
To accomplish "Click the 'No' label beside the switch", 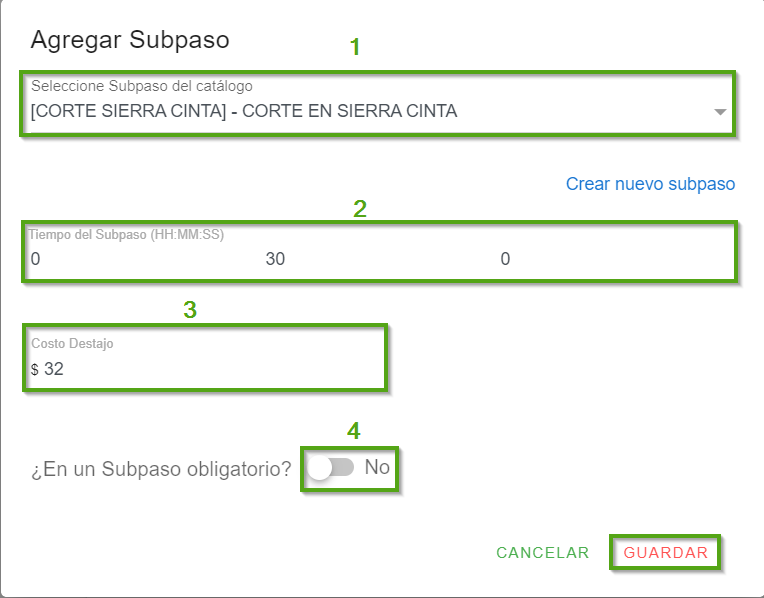I will [377, 467].
